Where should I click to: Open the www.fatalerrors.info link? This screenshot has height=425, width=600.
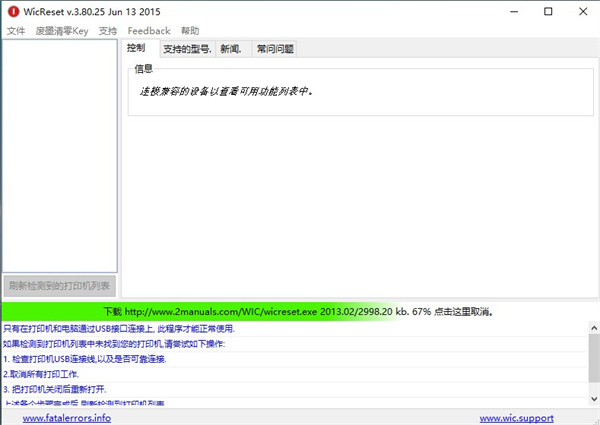67,418
